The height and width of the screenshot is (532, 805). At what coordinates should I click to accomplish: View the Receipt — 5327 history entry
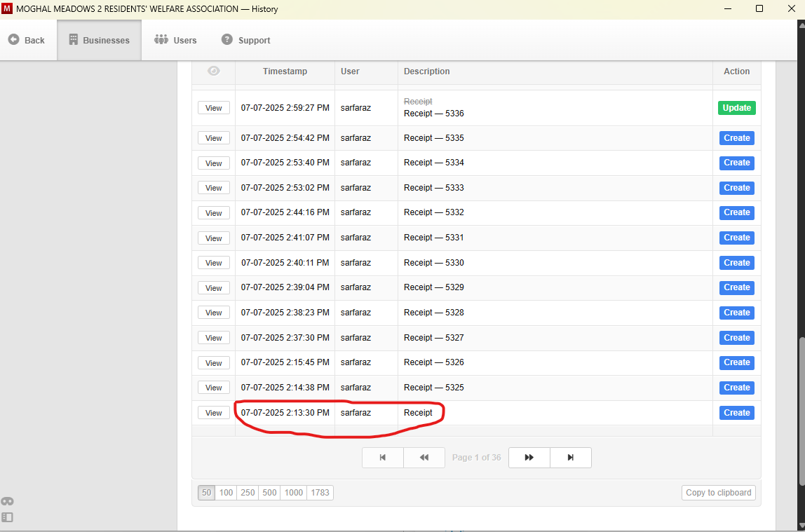point(214,338)
